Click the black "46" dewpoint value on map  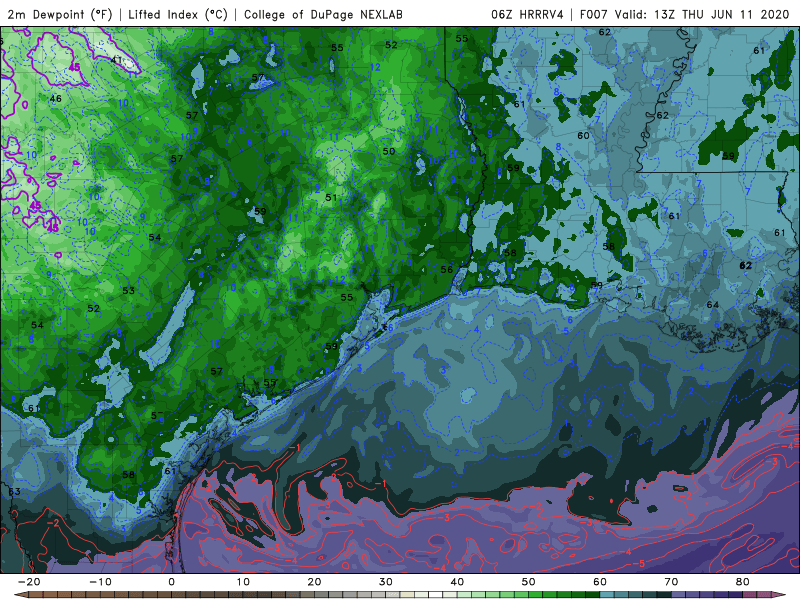[x=56, y=98]
